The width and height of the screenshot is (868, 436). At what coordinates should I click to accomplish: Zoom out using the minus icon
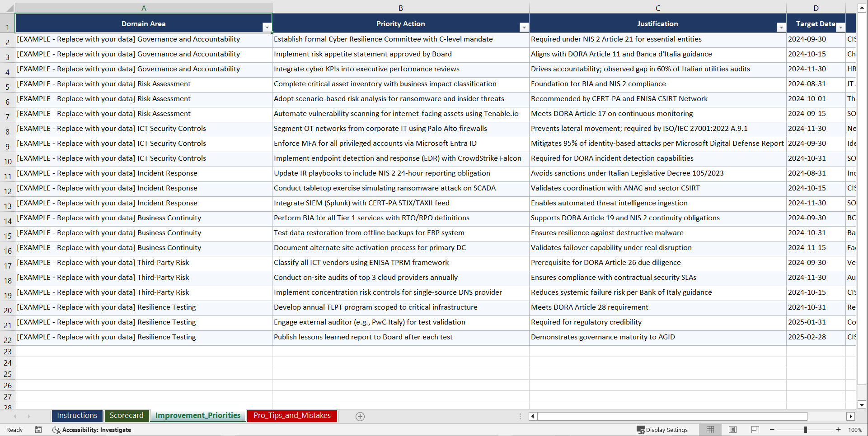771,430
